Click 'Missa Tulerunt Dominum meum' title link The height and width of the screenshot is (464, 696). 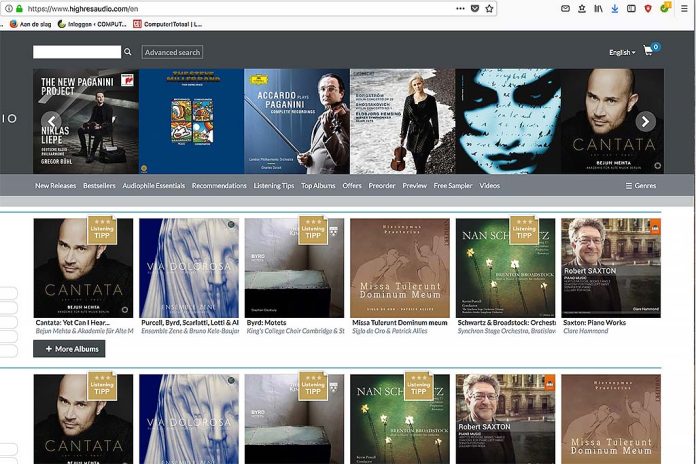tap(399, 323)
